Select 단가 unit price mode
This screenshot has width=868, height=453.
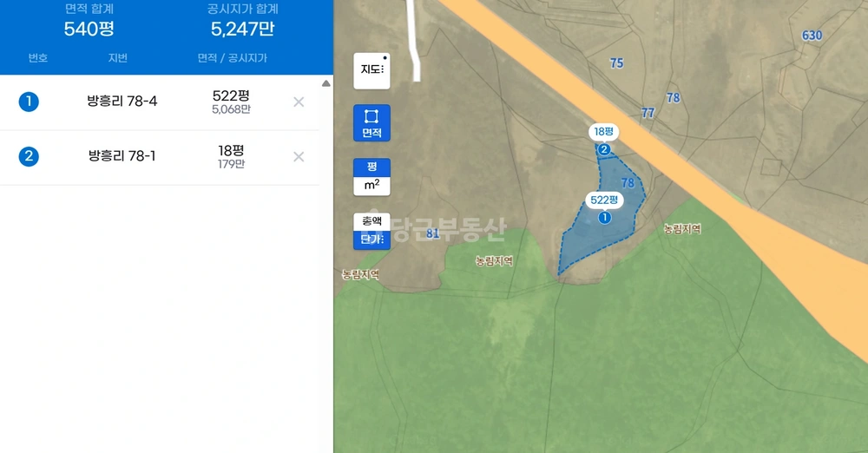pos(372,240)
